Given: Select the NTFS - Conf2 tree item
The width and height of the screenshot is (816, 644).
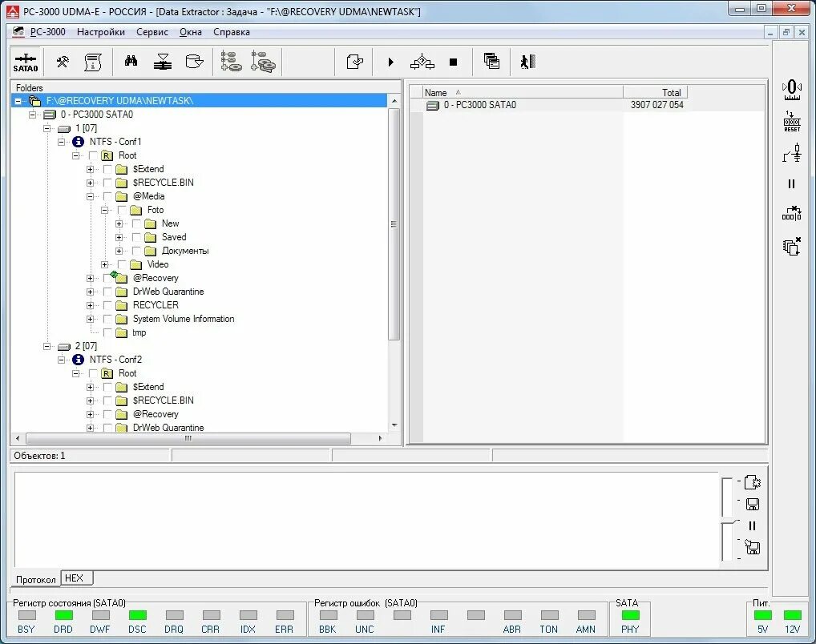Looking at the screenshot, I should [115, 360].
